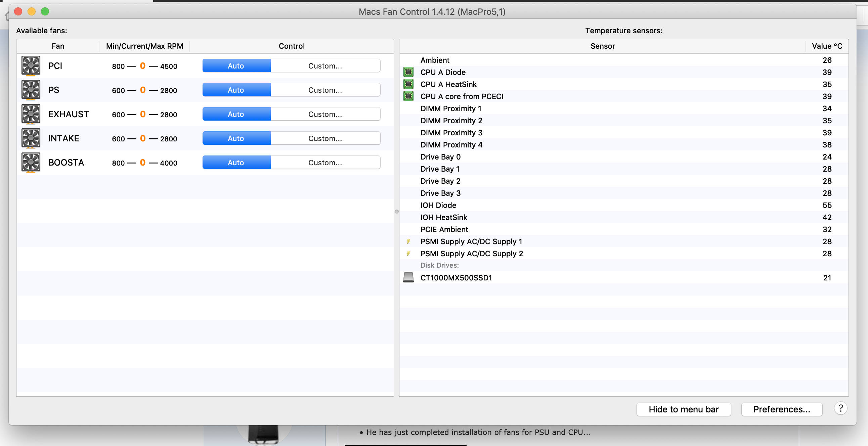The width and height of the screenshot is (868, 446).
Task: Click the BOOSTA fan icon
Action: 31,162
